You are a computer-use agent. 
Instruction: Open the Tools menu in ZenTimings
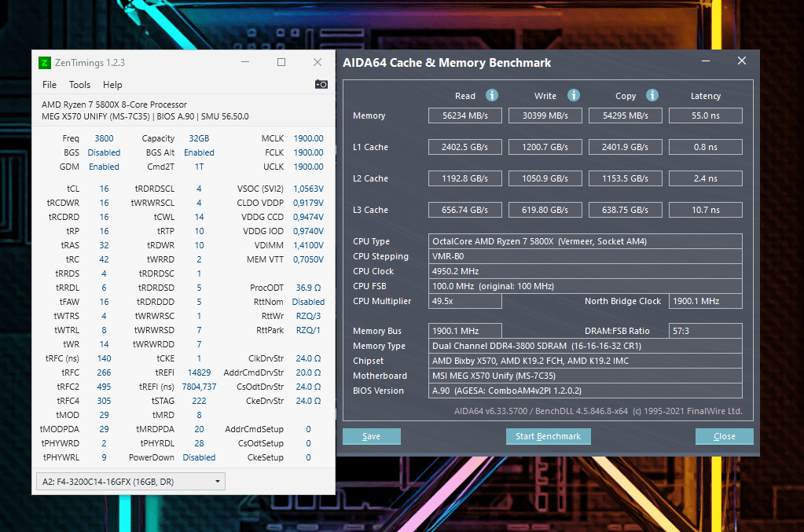[79, 85]
